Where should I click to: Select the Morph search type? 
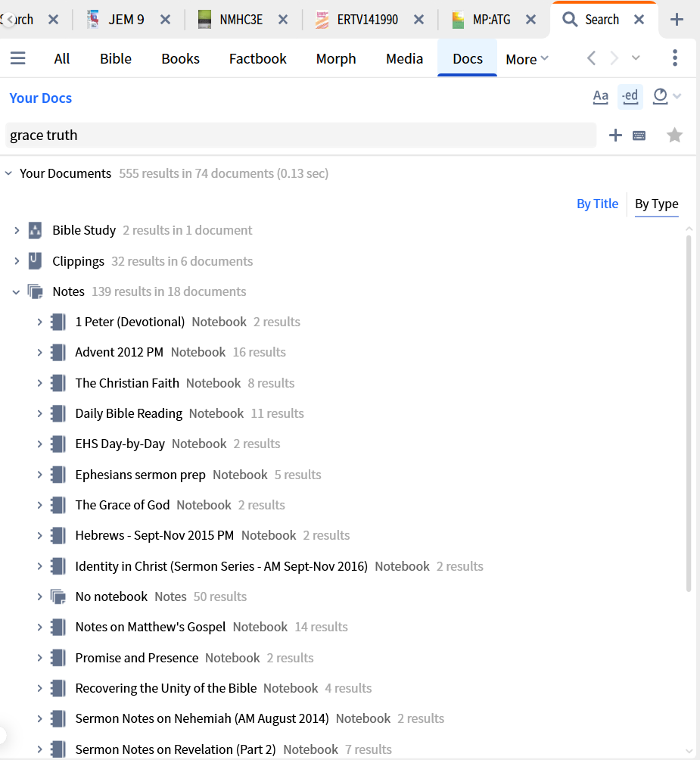(336, 58)
